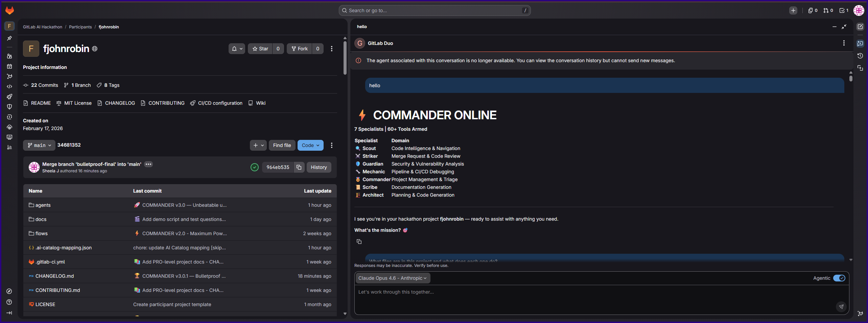
Task: Turn off the Agentic toggle
Action: [x=839, y=278]
